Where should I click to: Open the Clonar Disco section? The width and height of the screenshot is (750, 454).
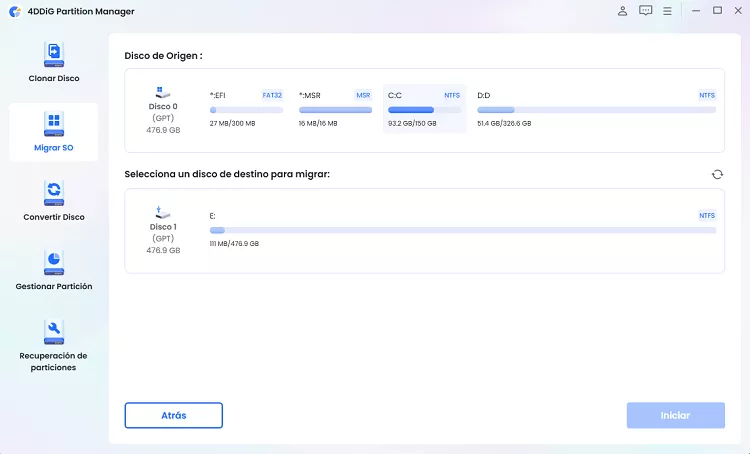coord(54,63)
